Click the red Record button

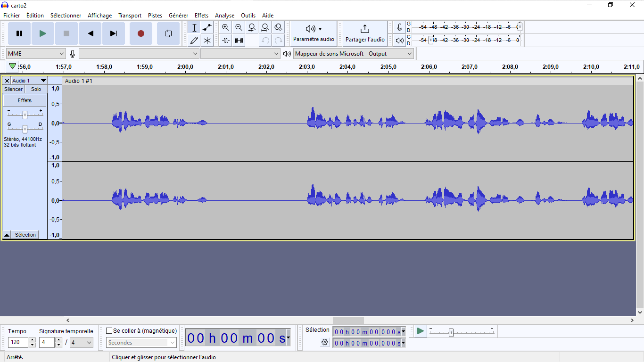click(x=140, y=33)
